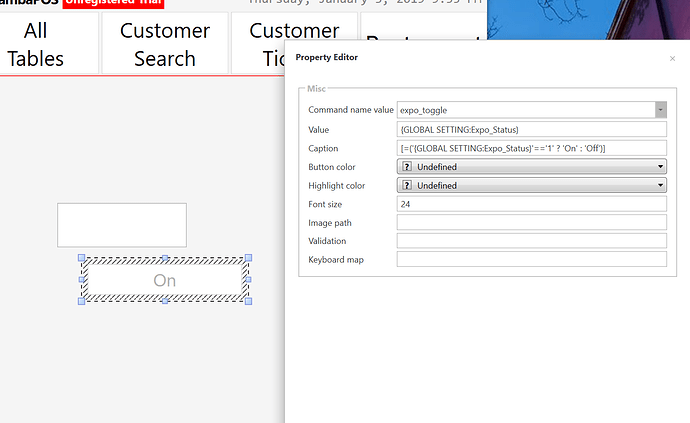Expand the Command name value dropdown arrow

pyautogui.click(x=661, y=110)
